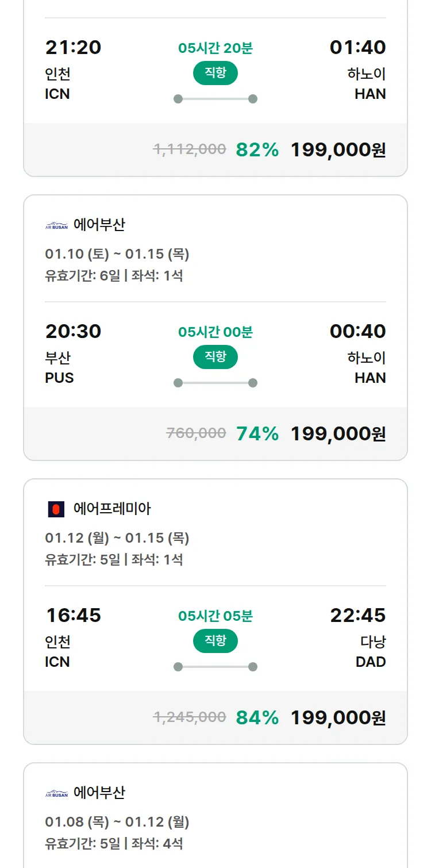The width and height of the screenshot is (431, 868).
Task: Click the 20:30 Busan departure time
Action: [73, 331]
